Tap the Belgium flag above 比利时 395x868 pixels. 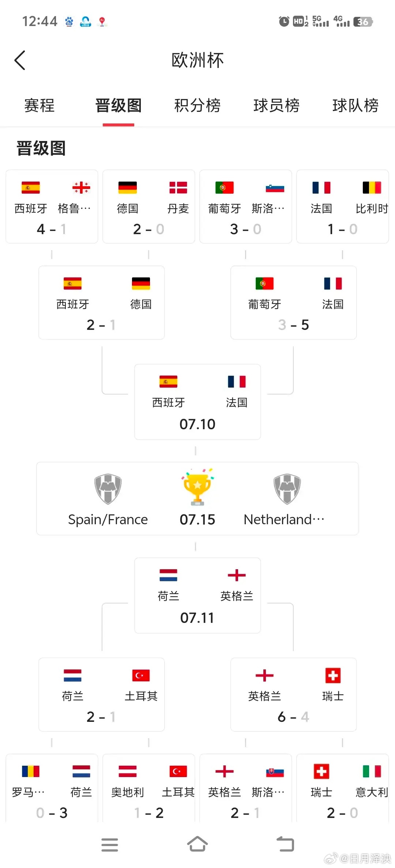click(x=372, y=188)
